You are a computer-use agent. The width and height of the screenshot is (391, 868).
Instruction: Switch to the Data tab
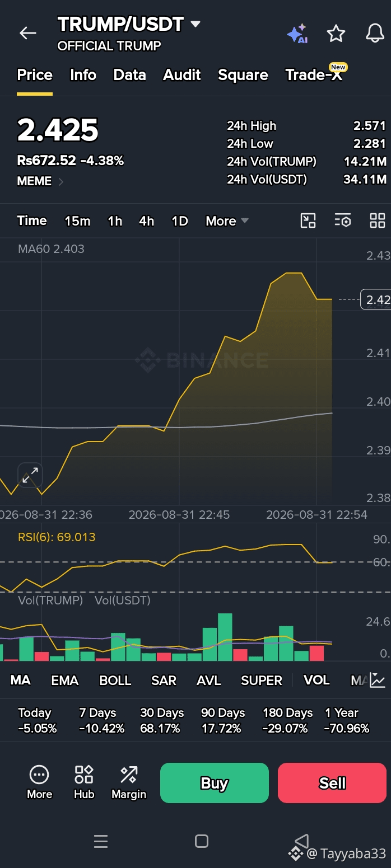tap(129, 75)
